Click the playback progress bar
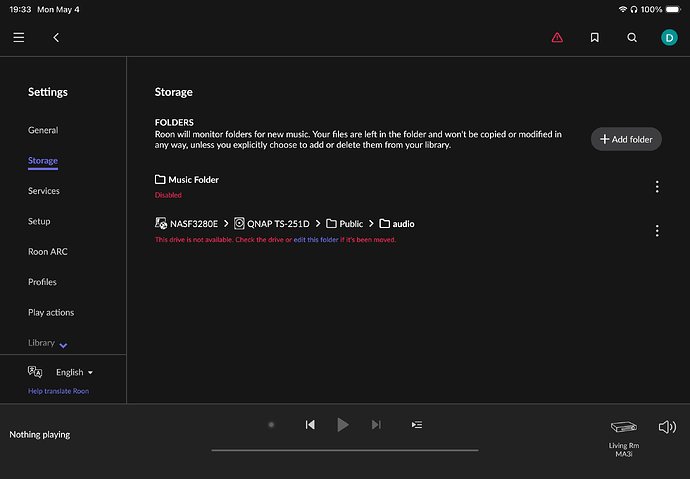690x479 pixels. [345, 450]
